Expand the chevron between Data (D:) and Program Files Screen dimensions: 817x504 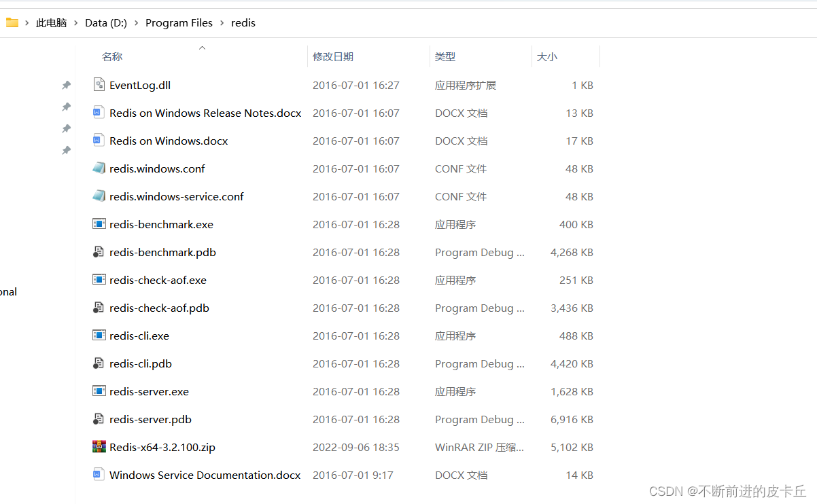pos(137,22)
